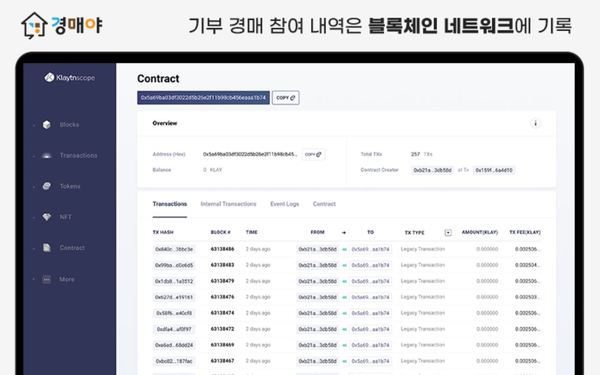Open the first transaction hash in the table
The image size is (600, 375).
pos(174,249)
